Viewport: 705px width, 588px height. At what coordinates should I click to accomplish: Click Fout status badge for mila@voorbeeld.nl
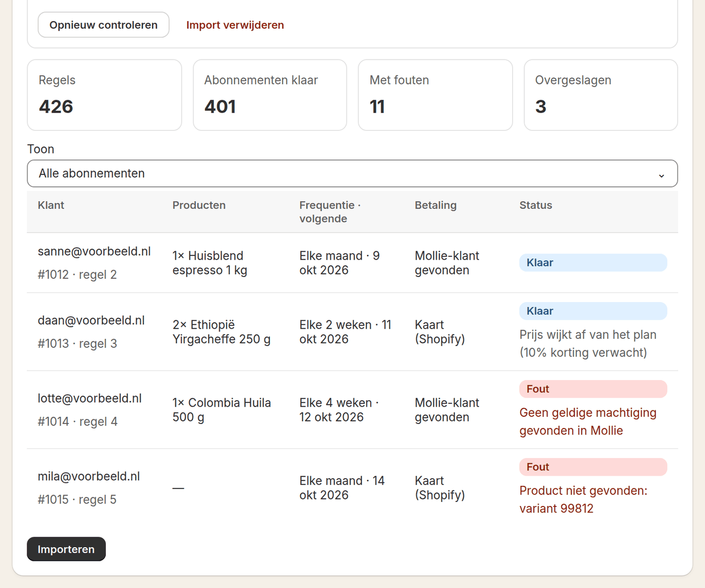click(593, 467)
